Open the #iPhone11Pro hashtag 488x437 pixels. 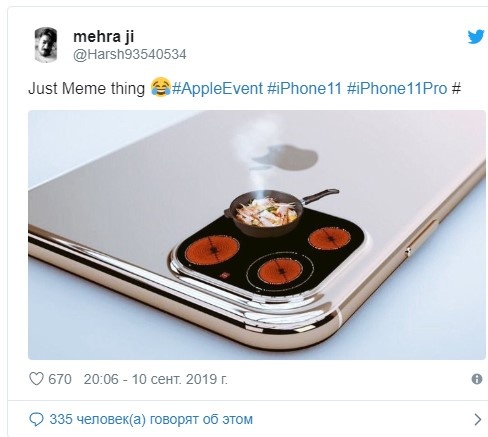(x=397, y=89)
